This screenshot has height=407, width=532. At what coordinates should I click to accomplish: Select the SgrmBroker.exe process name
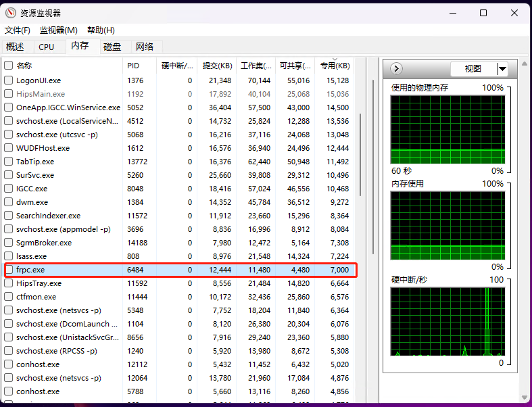pos(44,243)
